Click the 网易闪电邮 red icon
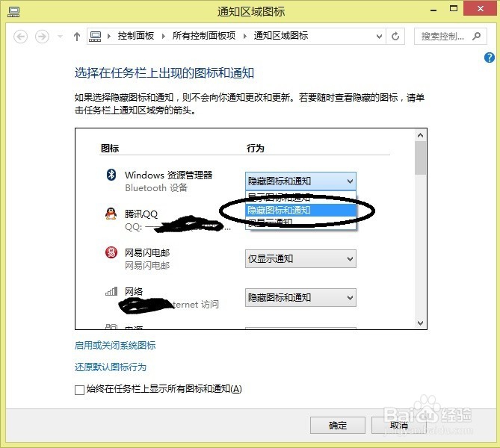Viewport: 500px width, 448px height. (x=111, y=252)
